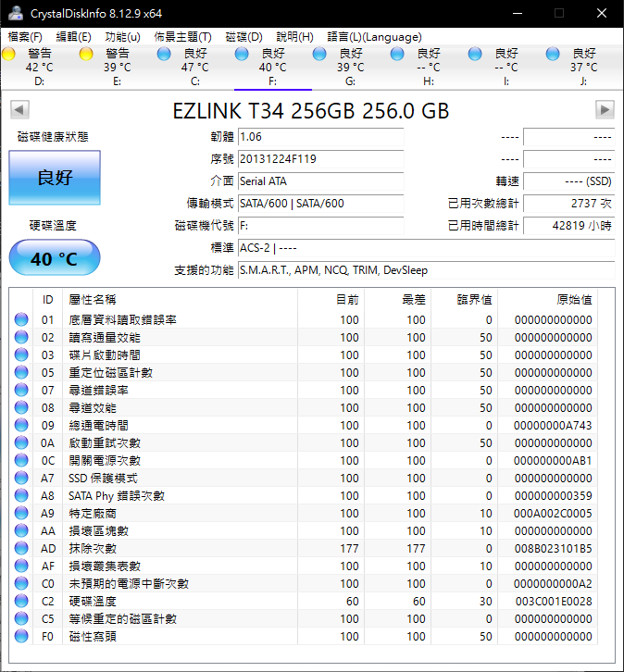
Task: Open the 磁碟(D) menu
Action: coord(243,37)
